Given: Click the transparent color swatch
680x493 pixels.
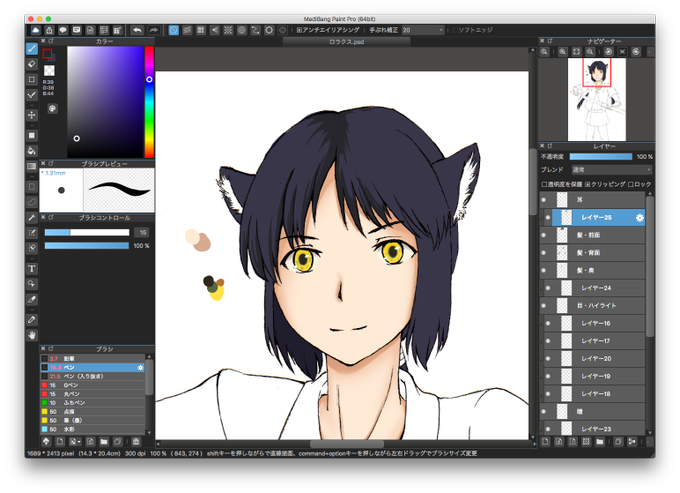Looking at the screenshot, I should pos(49,70).
